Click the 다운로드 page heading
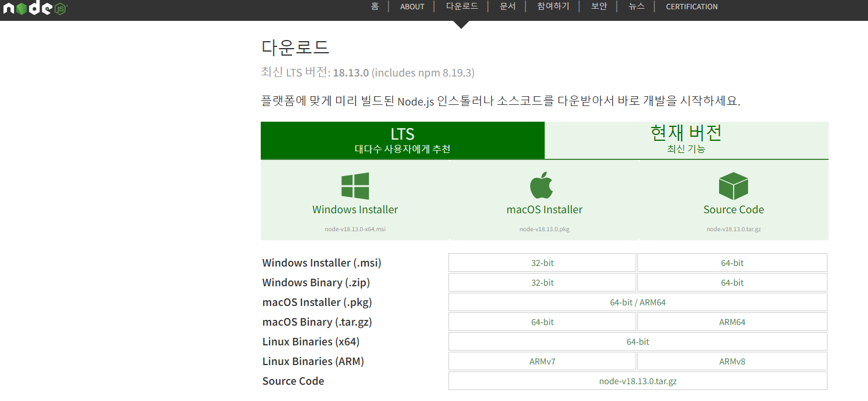Image resolution: width=868 pixels, height=401 pixels. 296,47
